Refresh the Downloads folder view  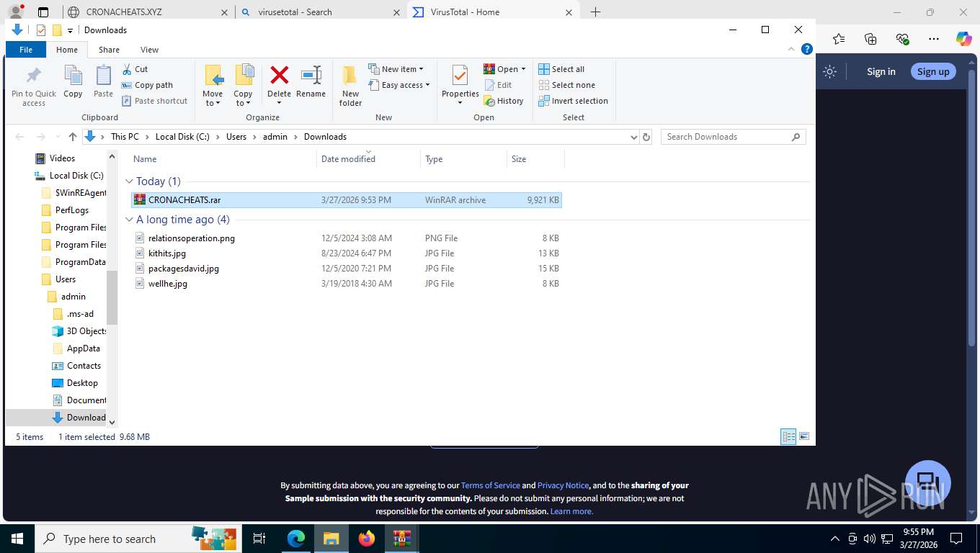click(646, 137)
